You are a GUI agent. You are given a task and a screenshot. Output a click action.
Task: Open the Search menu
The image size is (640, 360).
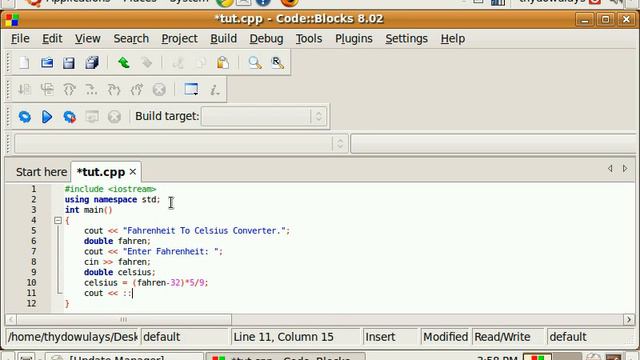(x=131, y=39)
